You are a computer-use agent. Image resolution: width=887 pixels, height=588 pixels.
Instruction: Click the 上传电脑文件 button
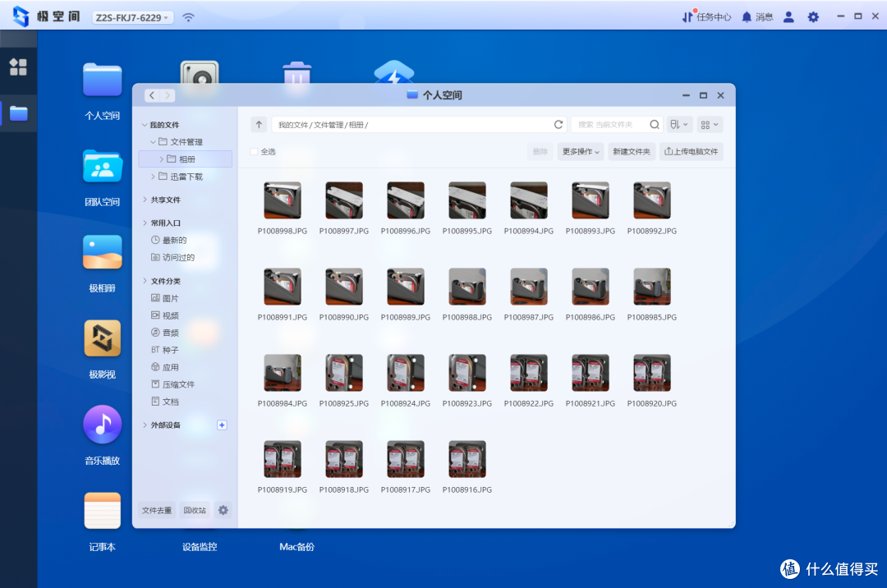click(x=692, y=152)
